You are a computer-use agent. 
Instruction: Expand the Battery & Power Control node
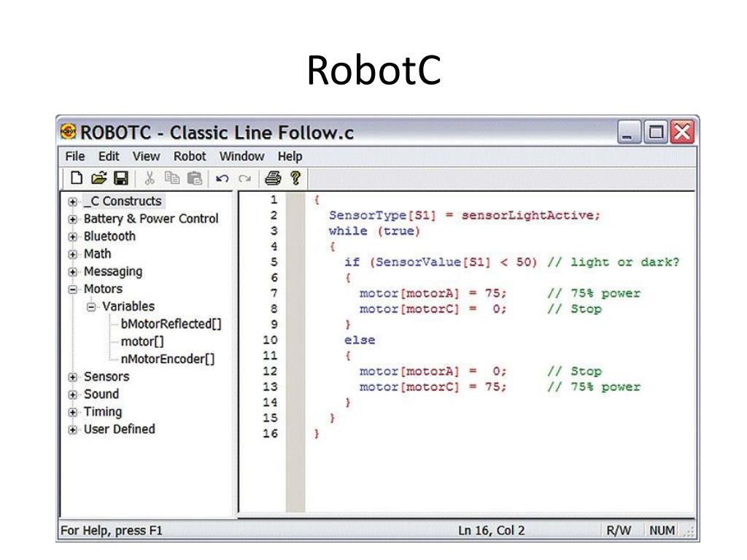72,219
